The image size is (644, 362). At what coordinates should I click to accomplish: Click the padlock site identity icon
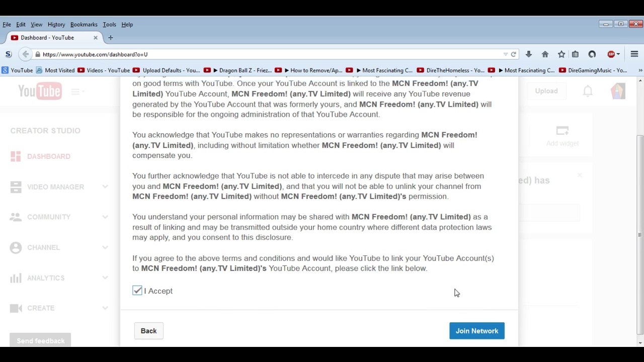[38, 54]
